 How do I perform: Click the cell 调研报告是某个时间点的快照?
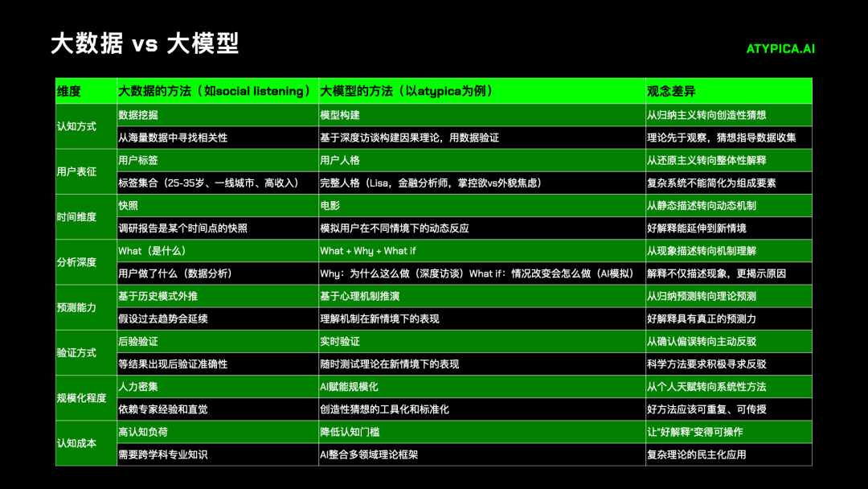[x=218, y=228]
